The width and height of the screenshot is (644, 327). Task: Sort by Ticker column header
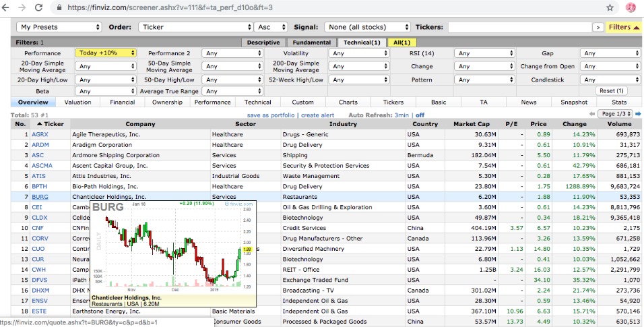point(50,124)
